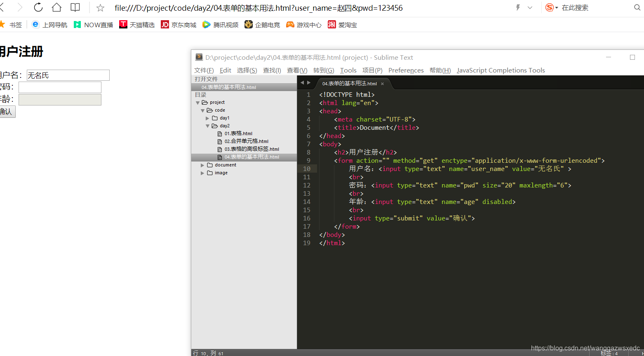644x356 pixels.
Task: Click the username field containing 无名氏
Action: (68, 75)
